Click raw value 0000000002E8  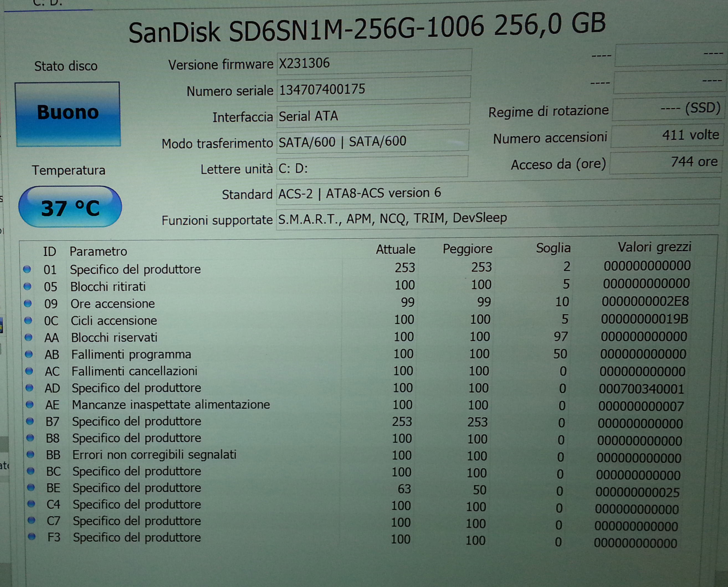645,301
